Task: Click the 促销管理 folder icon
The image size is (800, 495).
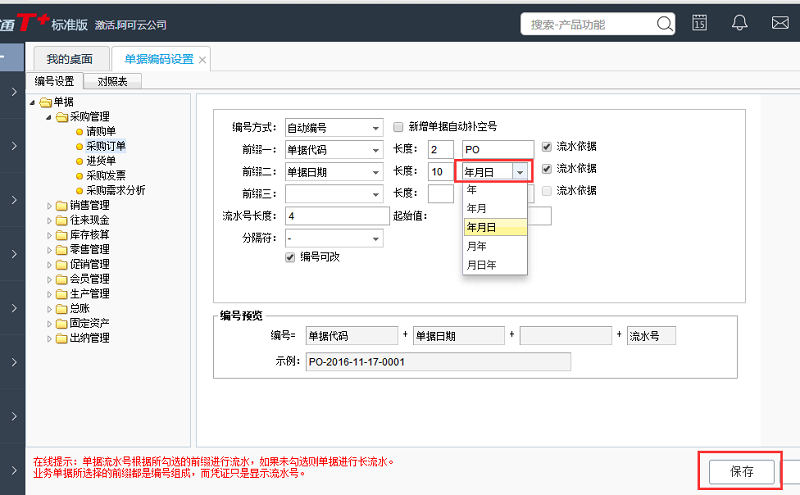Action: click(x=62, y=265)
